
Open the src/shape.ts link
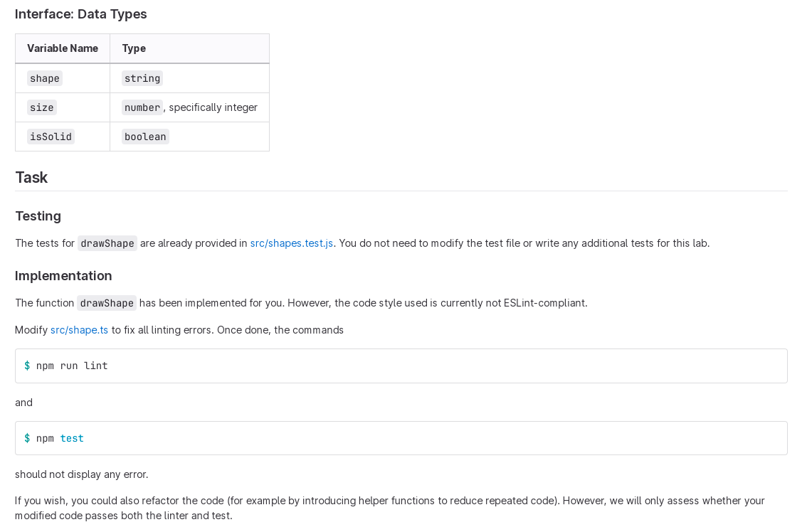coord(79,330)
